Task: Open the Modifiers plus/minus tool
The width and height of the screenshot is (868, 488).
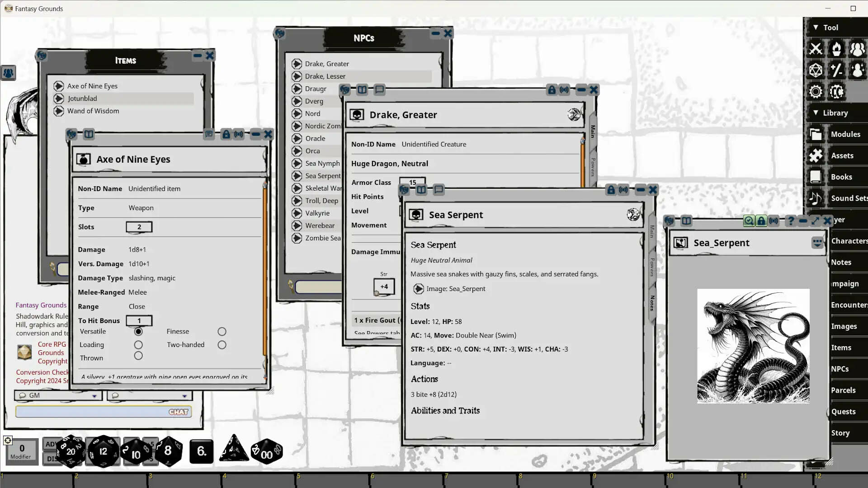Action: point(836,70)
